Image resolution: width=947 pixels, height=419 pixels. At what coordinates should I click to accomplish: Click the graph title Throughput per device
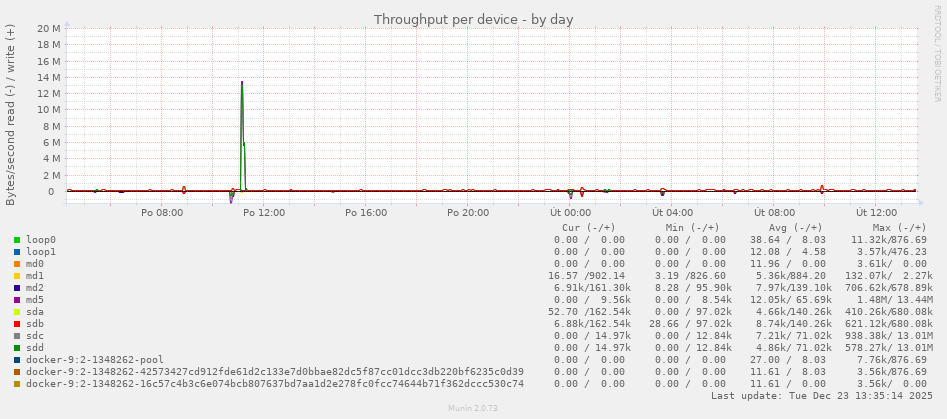474,19
